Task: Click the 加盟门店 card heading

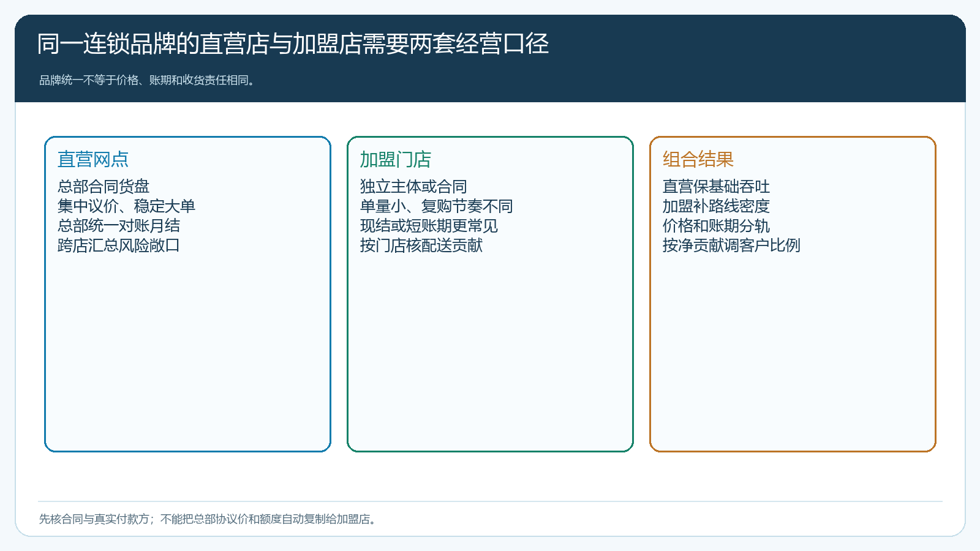Action: (x=396, y=159)
